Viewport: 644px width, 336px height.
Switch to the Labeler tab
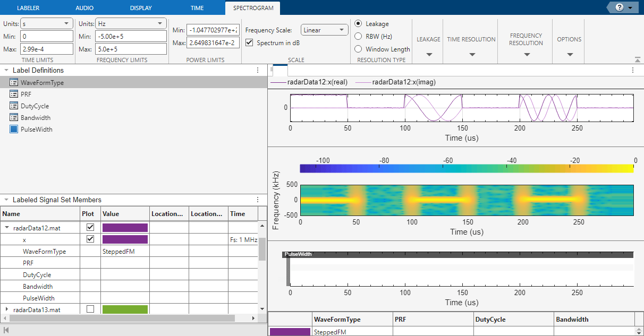click(x=28, y=8)
